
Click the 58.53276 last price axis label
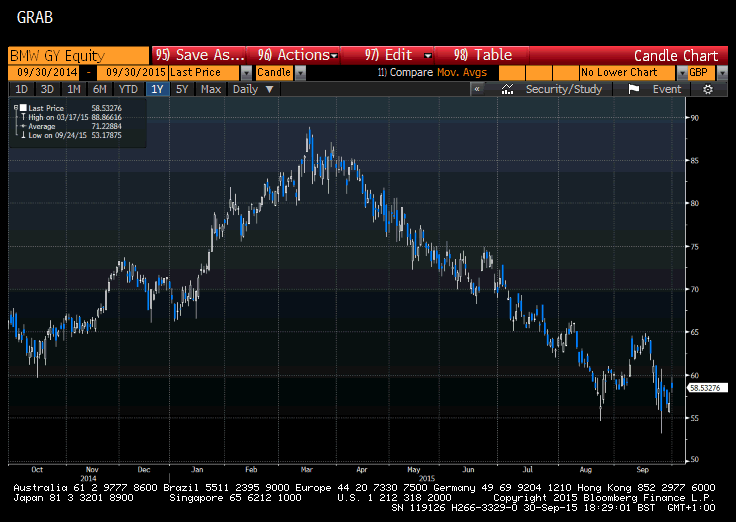click(x=707, y=388)
